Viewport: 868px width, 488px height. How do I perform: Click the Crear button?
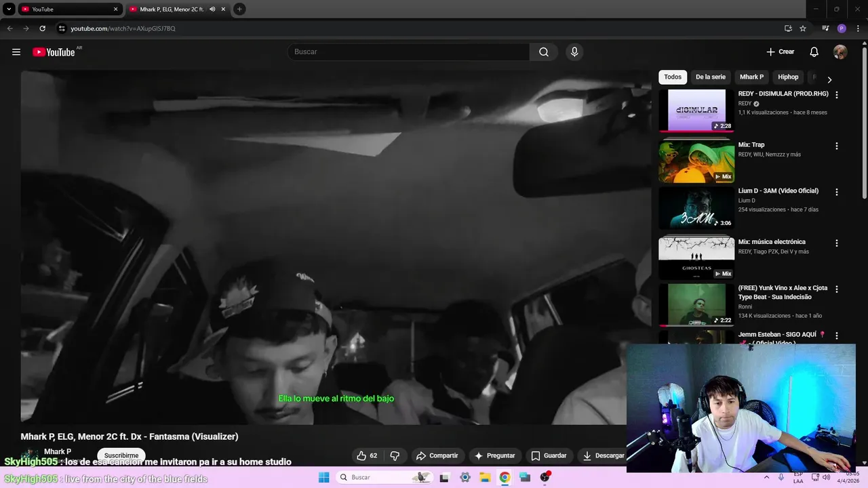click(x=781, y=52)
